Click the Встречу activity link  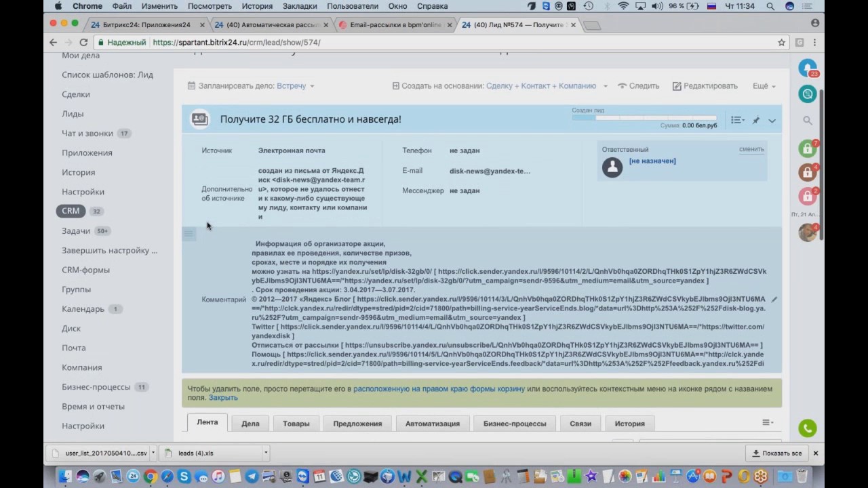point(291,86)
